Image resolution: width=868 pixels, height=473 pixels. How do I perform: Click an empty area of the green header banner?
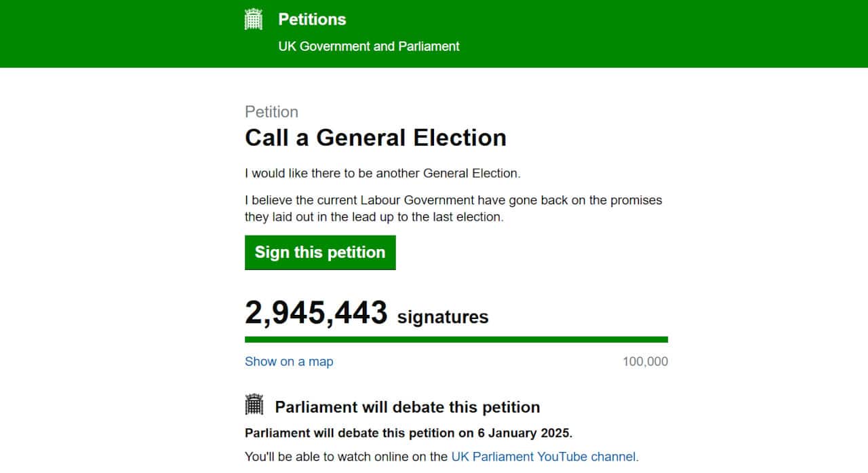(678, 34)
